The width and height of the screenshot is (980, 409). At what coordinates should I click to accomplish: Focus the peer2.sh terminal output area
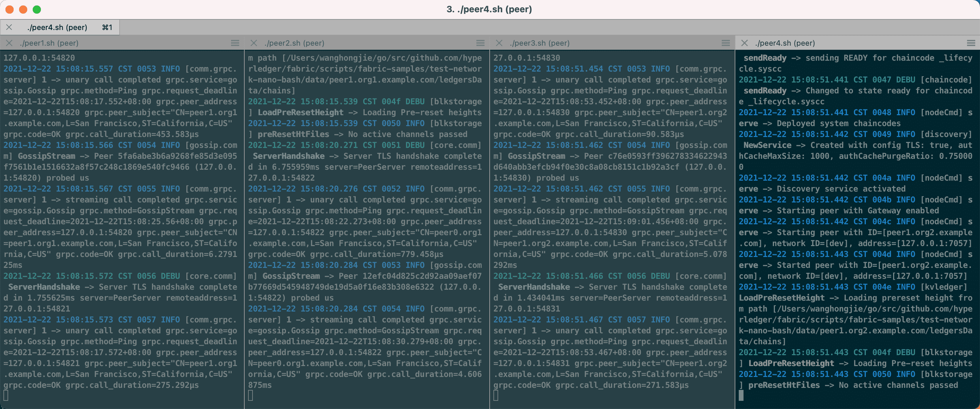(366, 228)
